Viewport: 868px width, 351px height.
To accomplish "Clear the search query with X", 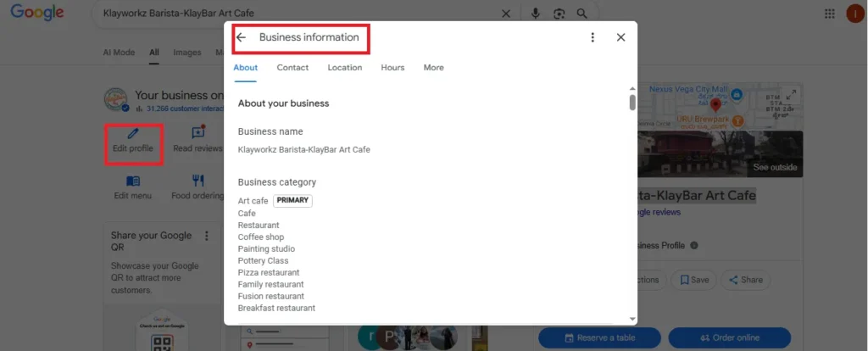I will (x=505, y=14).
